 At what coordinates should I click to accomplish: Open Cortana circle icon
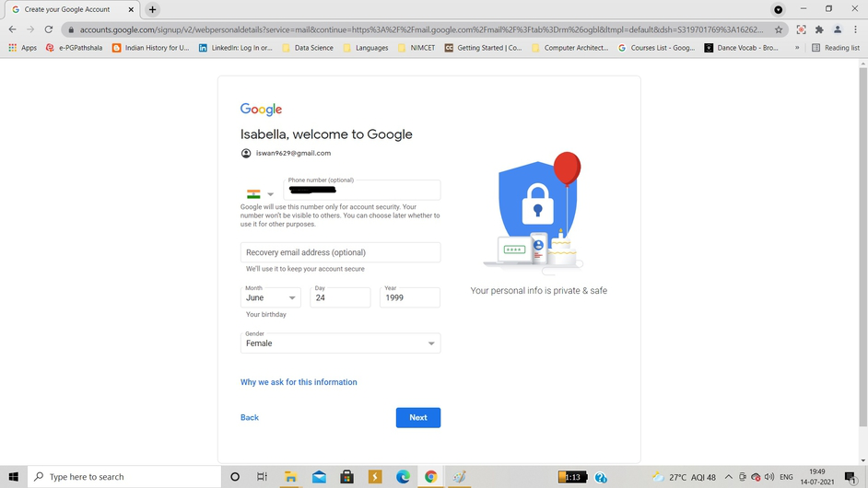(235, 476)
